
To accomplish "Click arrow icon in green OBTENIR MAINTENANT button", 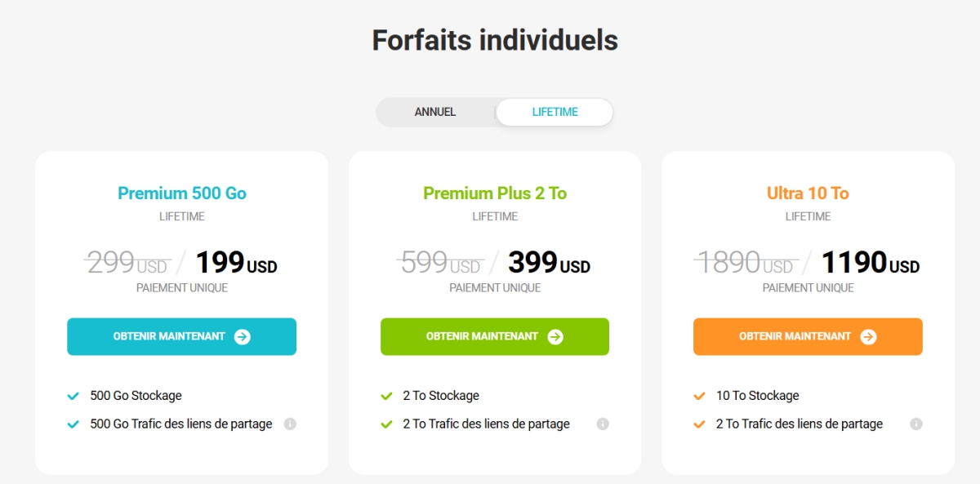I will [555, 337].
